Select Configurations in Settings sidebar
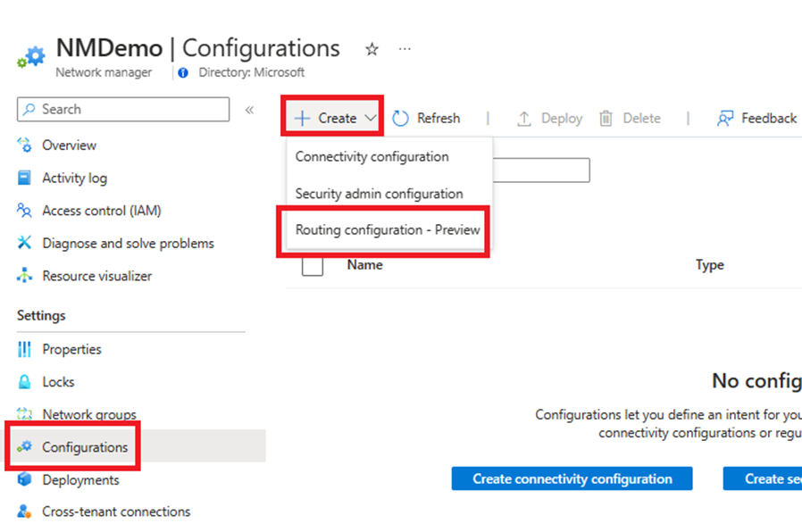This screenshot has width=802, height=532. click(85, 447)
